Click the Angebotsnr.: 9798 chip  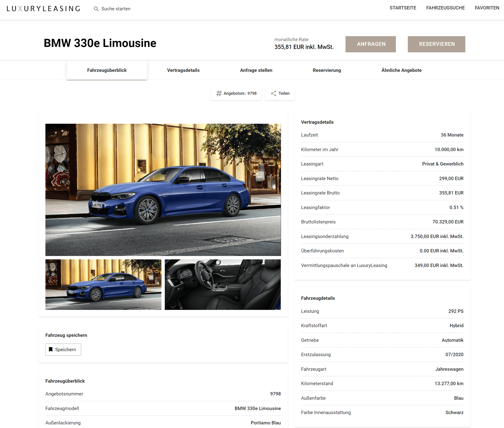click(x=236, y=93)
